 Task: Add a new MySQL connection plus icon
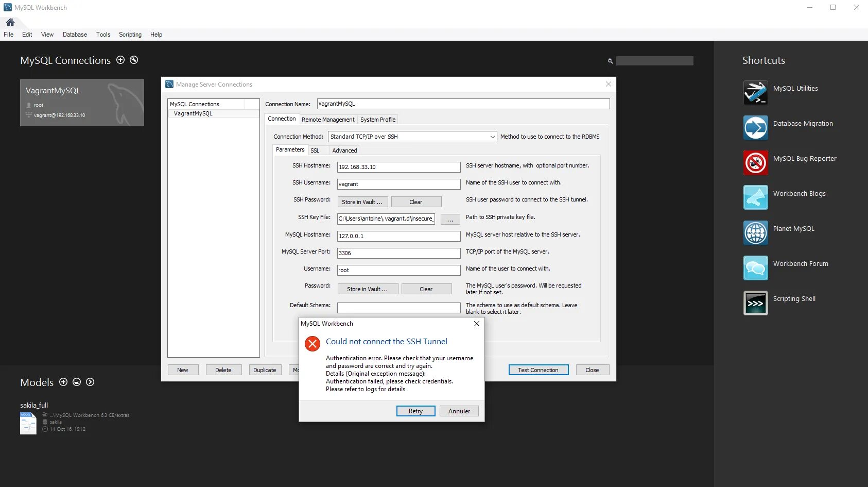click(x=120, y=60)
